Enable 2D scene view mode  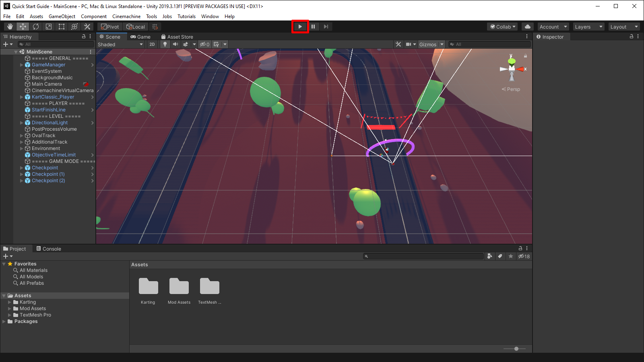click(x=152, y=44)
